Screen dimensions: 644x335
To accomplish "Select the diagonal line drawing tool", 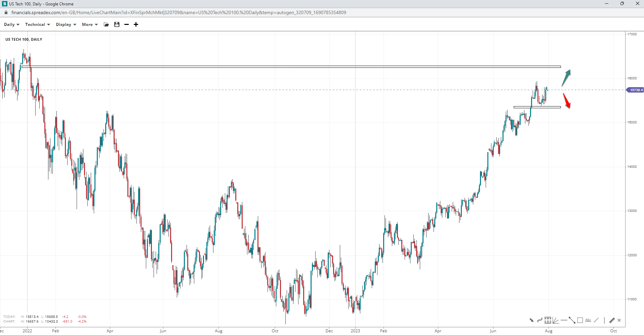I will point(596,320).
